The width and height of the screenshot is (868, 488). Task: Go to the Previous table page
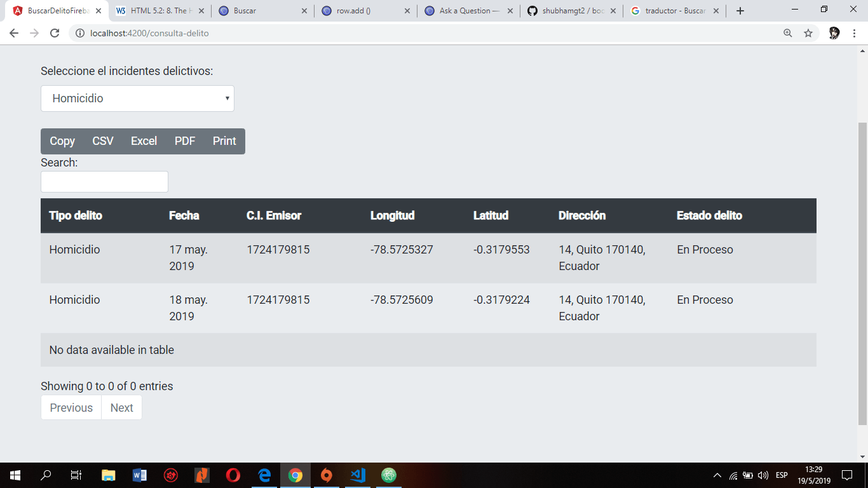(x=71, y=408)
